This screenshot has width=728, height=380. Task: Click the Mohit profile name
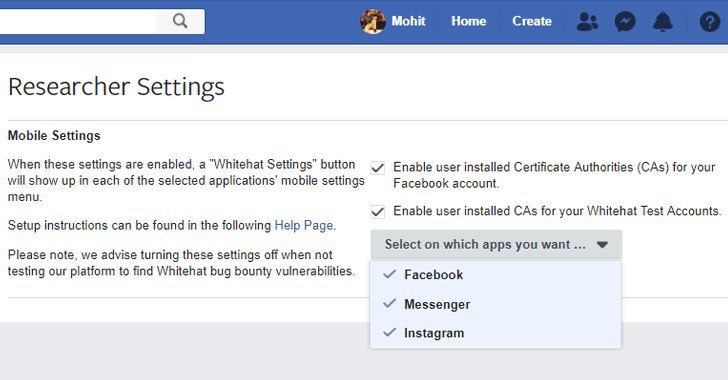coord(408,21)
